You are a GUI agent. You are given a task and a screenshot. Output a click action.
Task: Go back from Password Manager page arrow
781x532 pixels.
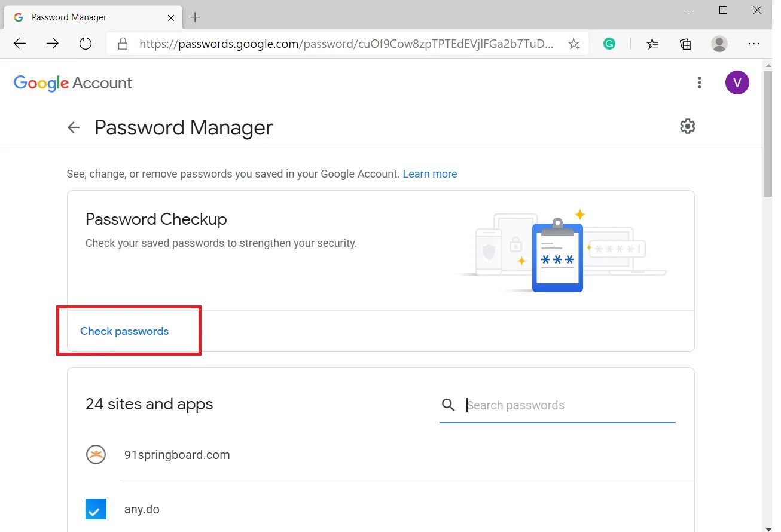pyautogui.click(x=74, y=127)
